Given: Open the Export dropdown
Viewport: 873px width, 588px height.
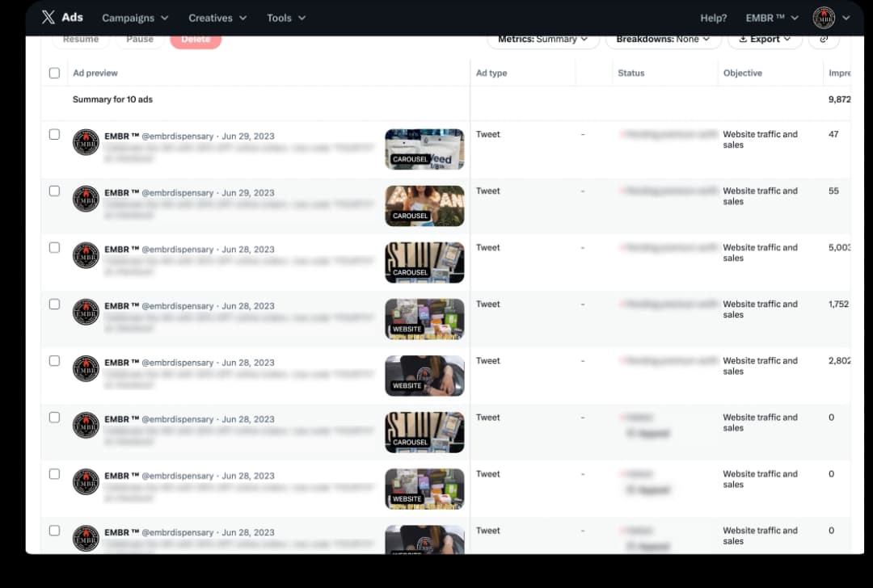Looking at the screenshot, I should 765,39.
